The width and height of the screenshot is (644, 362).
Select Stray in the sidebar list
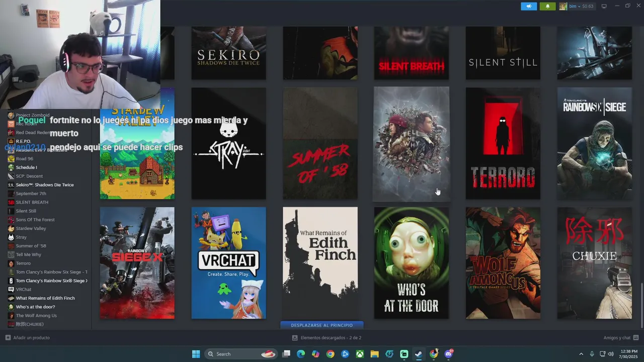(21, 237)
